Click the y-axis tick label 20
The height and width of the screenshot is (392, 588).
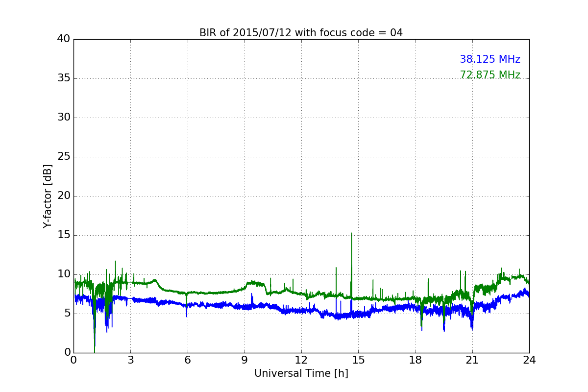point(64,196)
